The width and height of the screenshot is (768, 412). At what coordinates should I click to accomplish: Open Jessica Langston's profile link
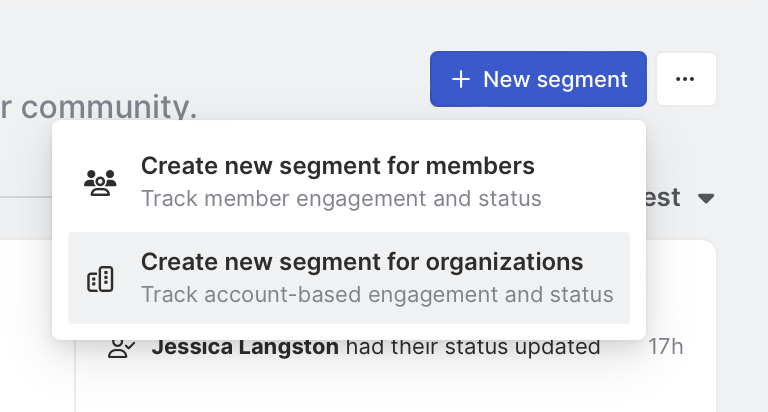246,348
